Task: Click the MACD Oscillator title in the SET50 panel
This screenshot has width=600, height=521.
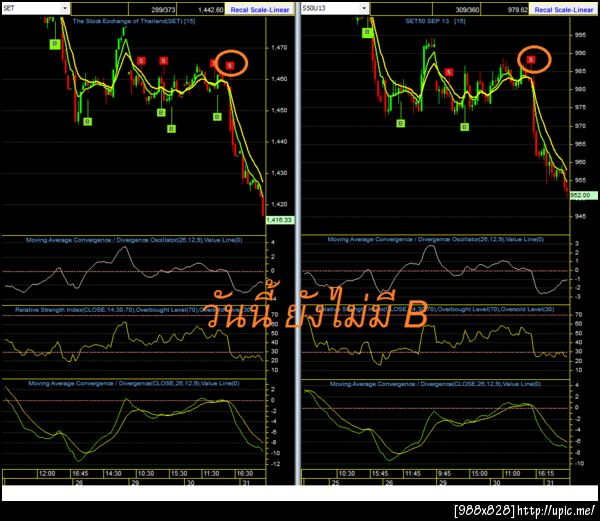Action: [x=435, y=239]
